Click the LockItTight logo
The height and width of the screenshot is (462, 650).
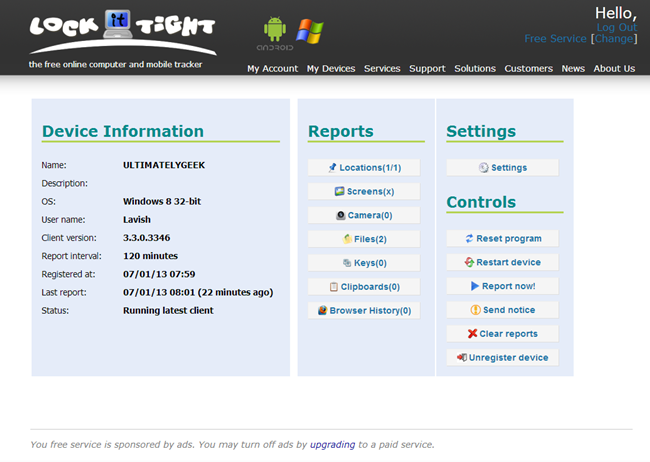(123, 32)
